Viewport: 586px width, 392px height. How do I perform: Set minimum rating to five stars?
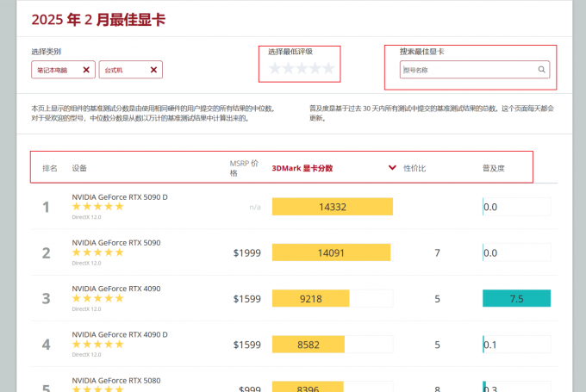tap(328, 68)
